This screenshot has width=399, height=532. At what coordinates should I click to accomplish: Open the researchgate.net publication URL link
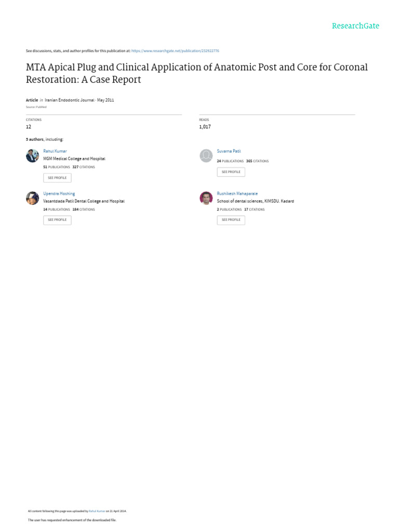click(x=175, y=51)
